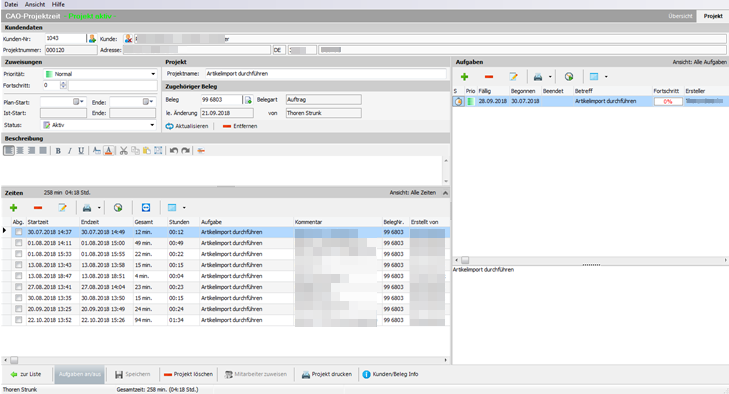
Task: Open font settings in description toolbar
Action: pyautogui.click(x=97, y=150)
